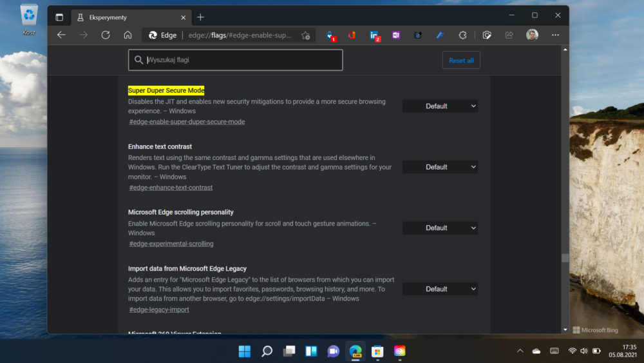The height and width of the screenshot is (363, 644).
Task: Open Super Duper Secure Mode Default dropdown
Action: tap(440, 106)
